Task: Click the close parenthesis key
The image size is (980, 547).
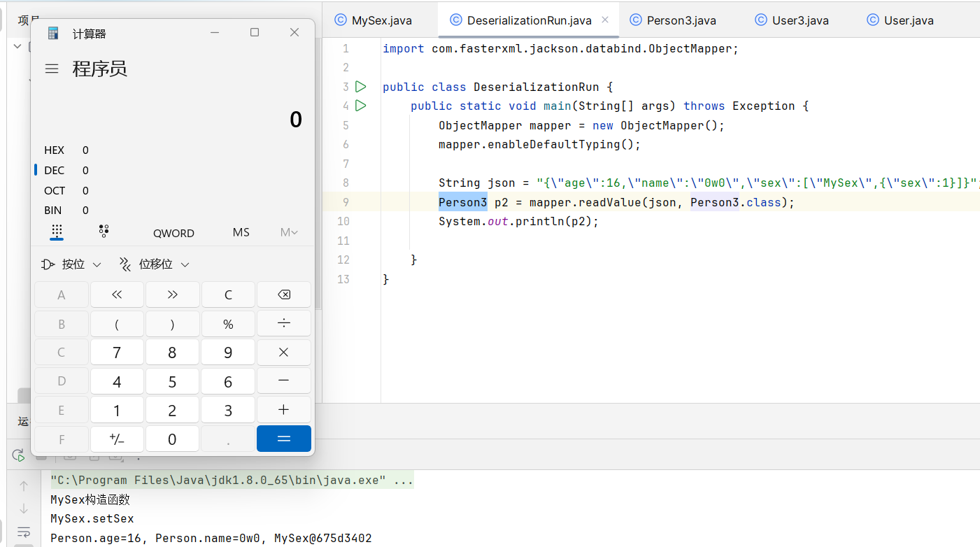Action: 172,324
